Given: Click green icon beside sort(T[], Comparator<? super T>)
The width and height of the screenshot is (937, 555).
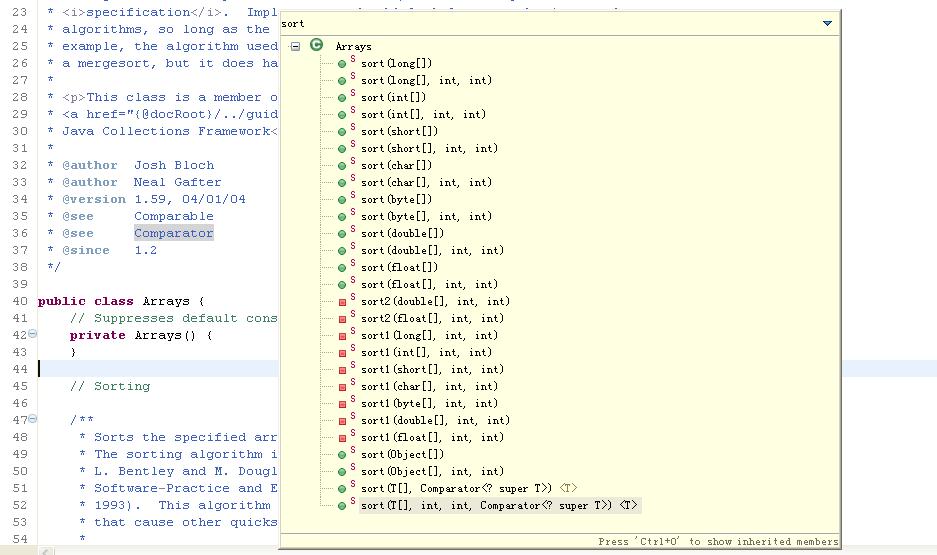Looking at the screenshot, I should 342,489.
